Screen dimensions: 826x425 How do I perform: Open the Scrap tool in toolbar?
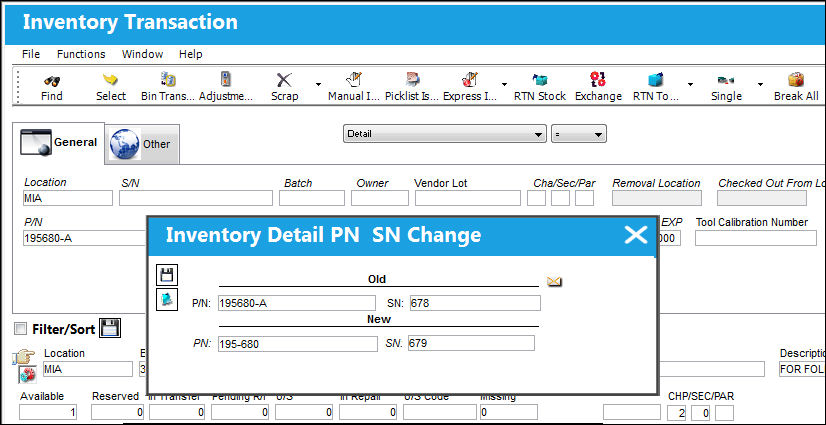click(284, 87)
